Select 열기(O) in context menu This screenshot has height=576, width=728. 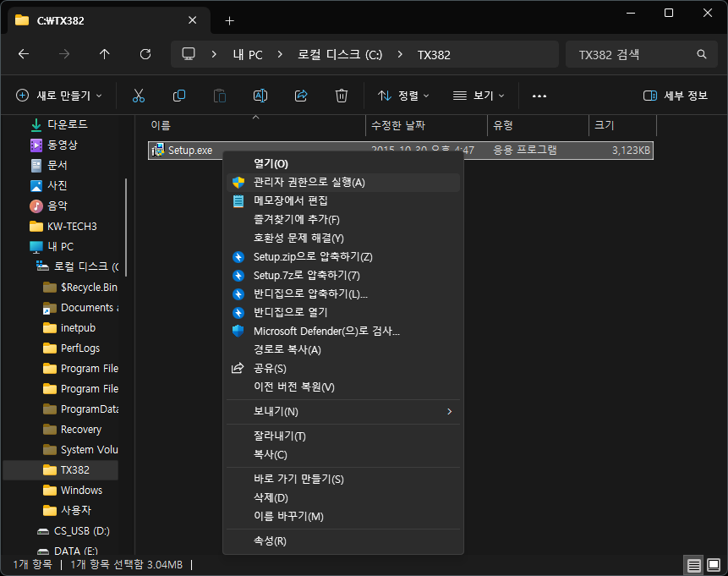point(343,163)
